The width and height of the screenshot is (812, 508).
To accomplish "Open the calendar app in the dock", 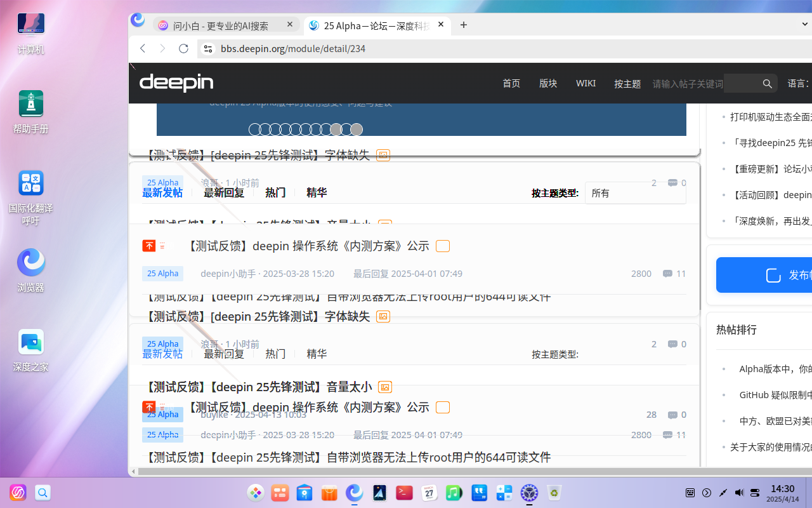I will point(429,493).
